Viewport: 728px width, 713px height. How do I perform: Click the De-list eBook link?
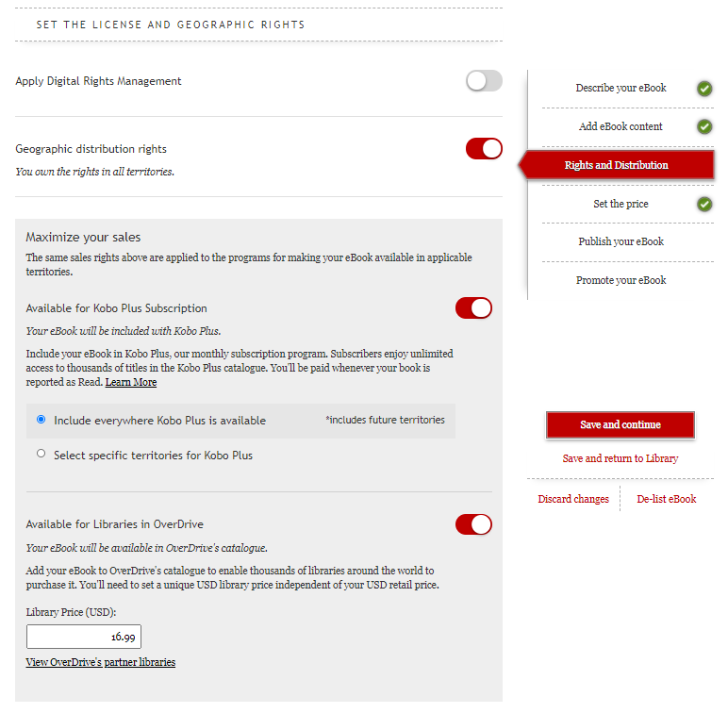tap(666, 499)
